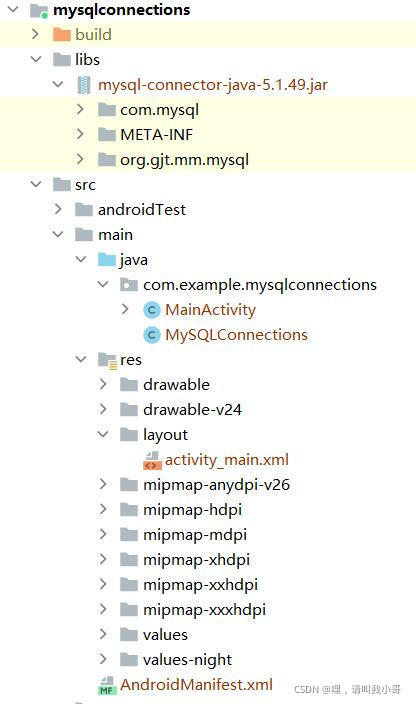Expand the mipmap-hdpi folder arrow
Viewport: 416px width, 704px height.
[x=103, y=509]
